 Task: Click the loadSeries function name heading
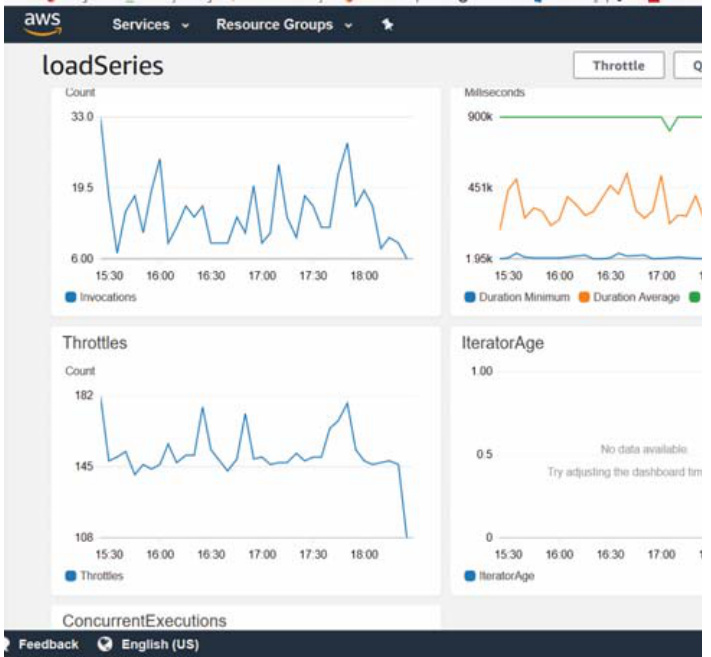coord(102,66)
